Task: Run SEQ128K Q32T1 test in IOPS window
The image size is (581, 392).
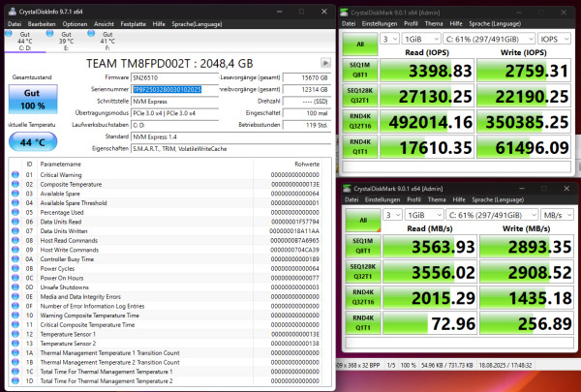Action: click(x=360, y=96)
